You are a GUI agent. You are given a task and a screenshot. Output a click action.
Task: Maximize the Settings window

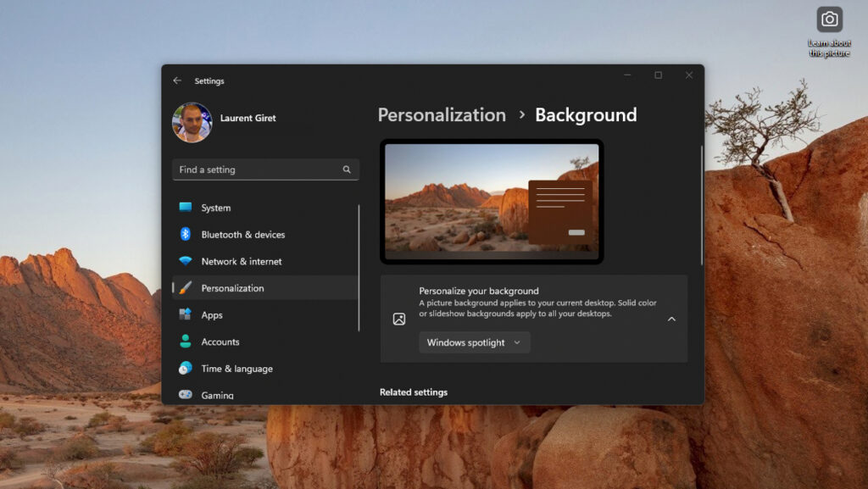pos(658,75)
